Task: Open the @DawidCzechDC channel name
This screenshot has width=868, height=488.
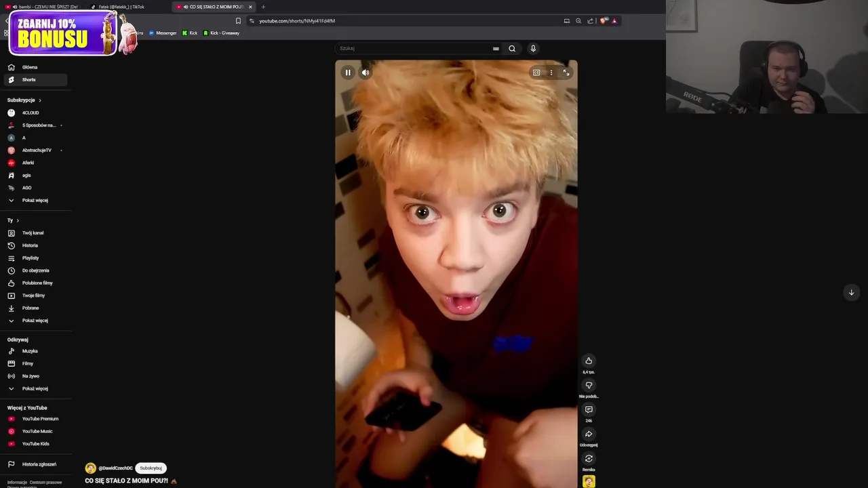Action: 116,468
